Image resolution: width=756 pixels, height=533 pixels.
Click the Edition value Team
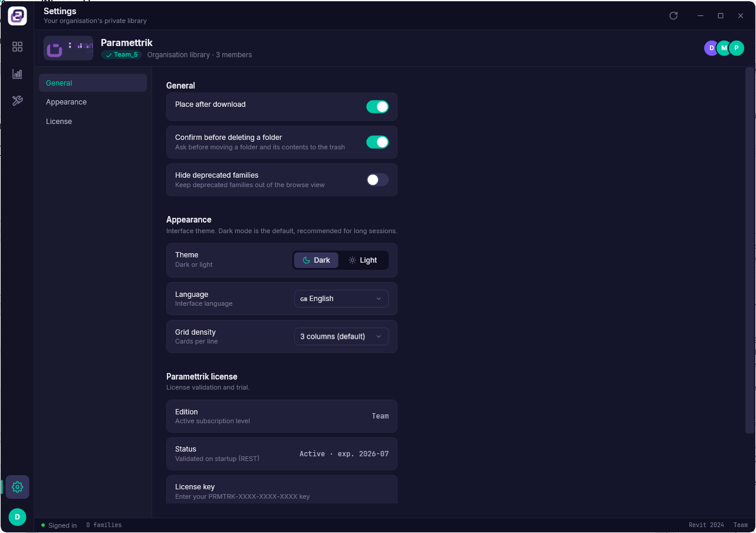pos(380,416)
